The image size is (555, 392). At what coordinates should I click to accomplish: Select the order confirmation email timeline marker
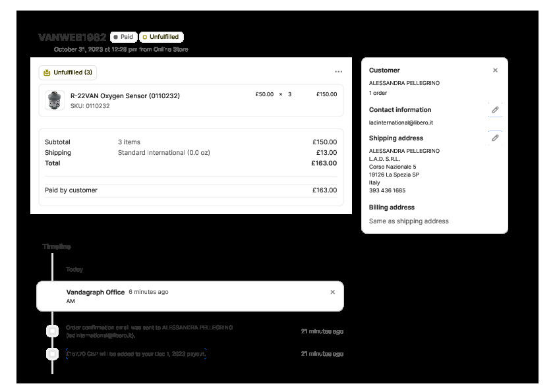(53, 331)
